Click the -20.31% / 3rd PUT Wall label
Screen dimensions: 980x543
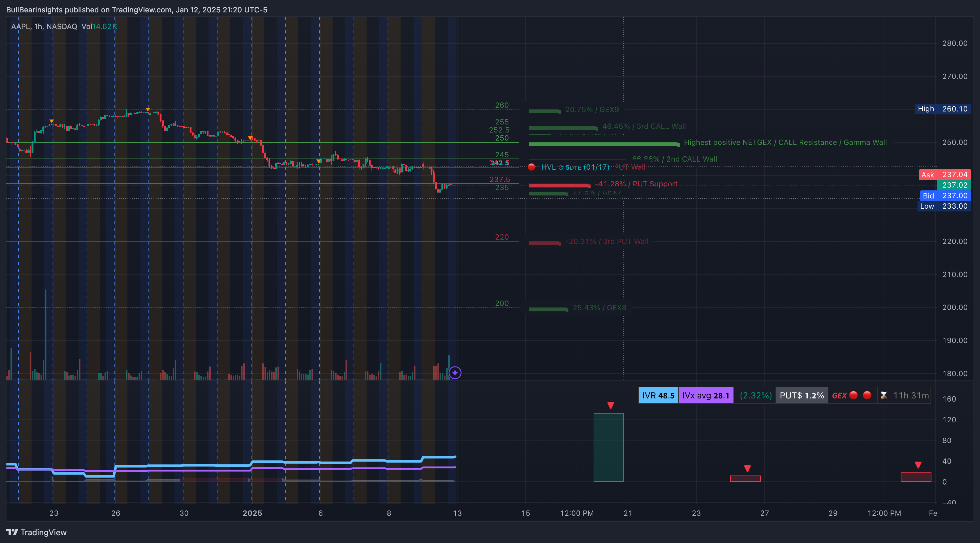tap(607, 241)
